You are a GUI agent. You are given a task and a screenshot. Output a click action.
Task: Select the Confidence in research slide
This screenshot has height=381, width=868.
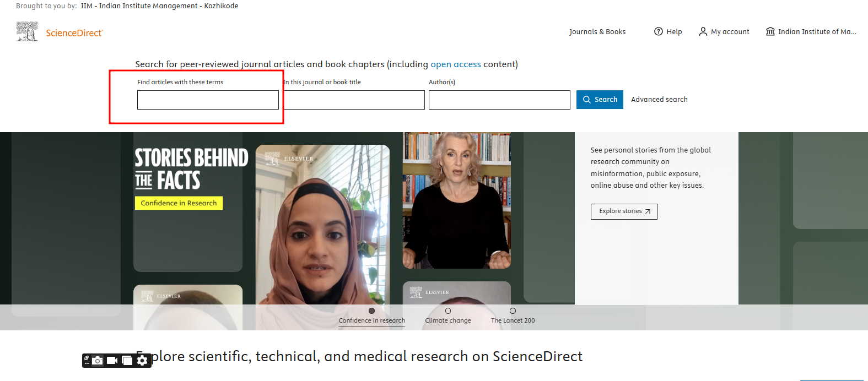371,316
